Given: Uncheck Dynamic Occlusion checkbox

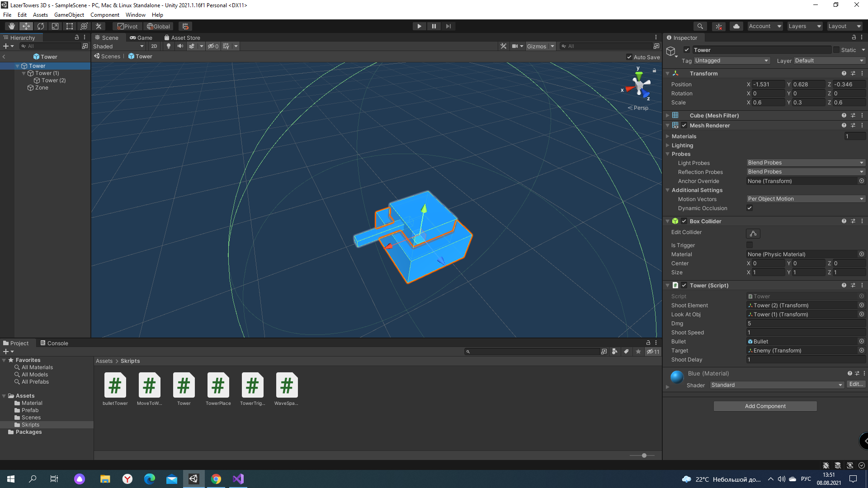Looking at the screenshot, I should 750,208.
